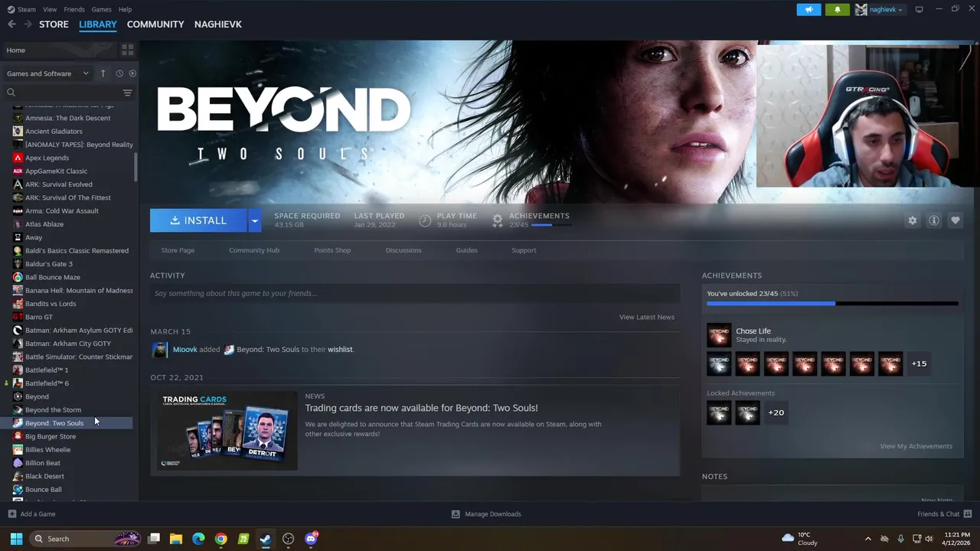Viewport: 980px width, 551px height.
Task: Click View My Achievements
Action: pyautogui.click(x=916, y=446)
